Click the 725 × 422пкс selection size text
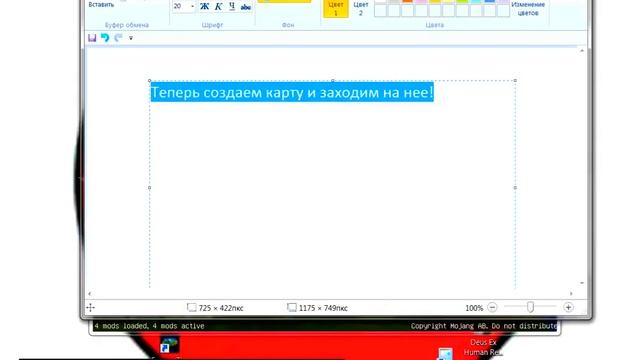Image resolution: width=640 pixels, height=360 pixels. click(x=221, y=308)
